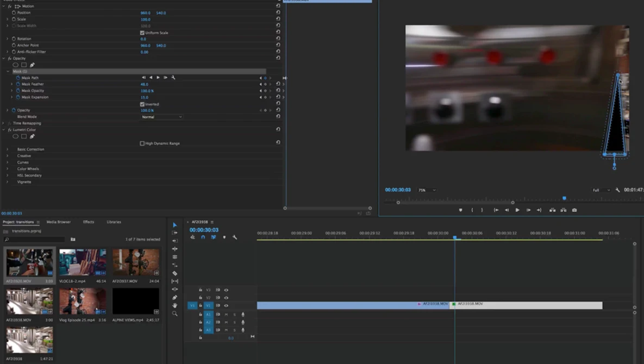This screenshot has width=644, height=364.
Task: Select Project: transitions tab
Action: point(18,222)
